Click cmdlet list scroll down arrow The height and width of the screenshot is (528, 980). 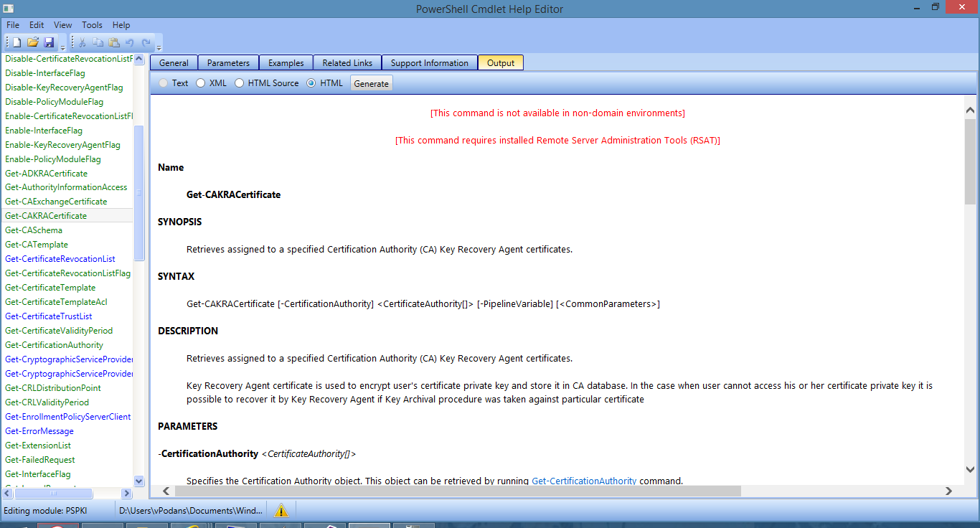139,481
